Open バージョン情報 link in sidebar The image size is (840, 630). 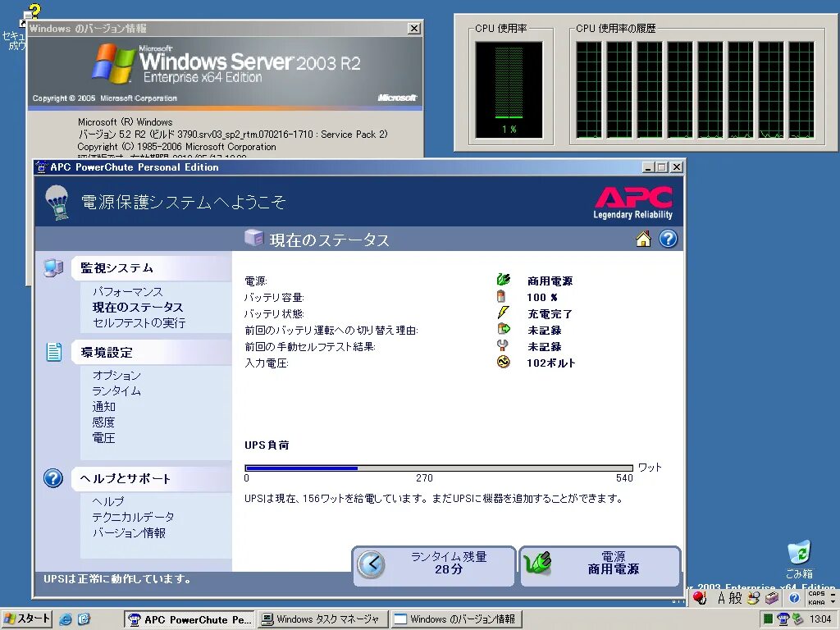click(129, 532)
